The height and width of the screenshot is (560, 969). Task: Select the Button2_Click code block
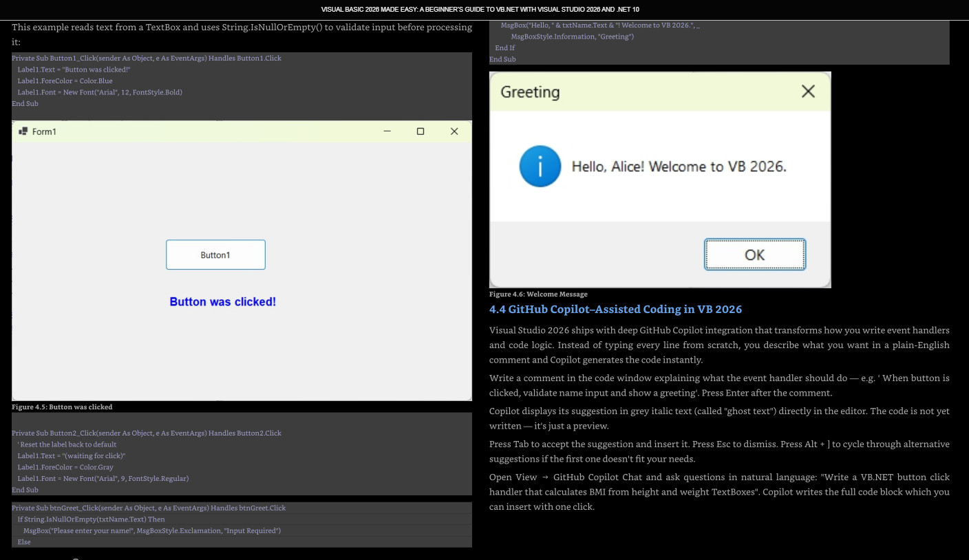click(242, 454)
